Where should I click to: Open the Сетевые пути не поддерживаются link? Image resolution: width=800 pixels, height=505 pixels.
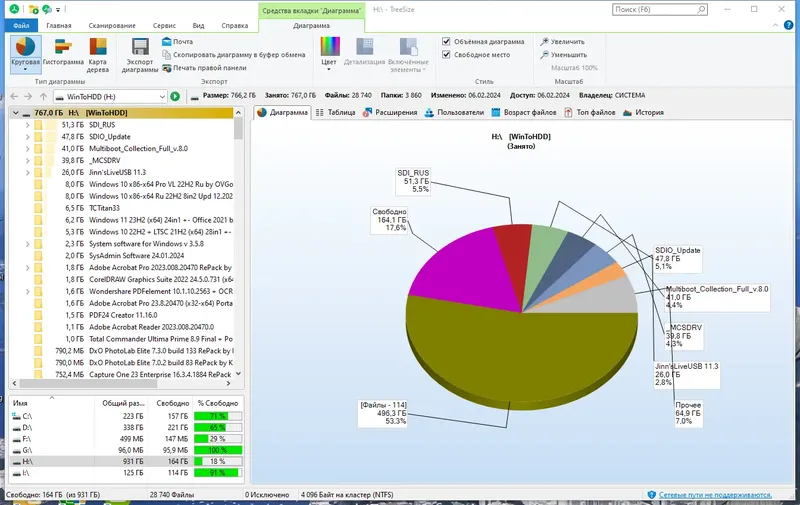(715, 495)
